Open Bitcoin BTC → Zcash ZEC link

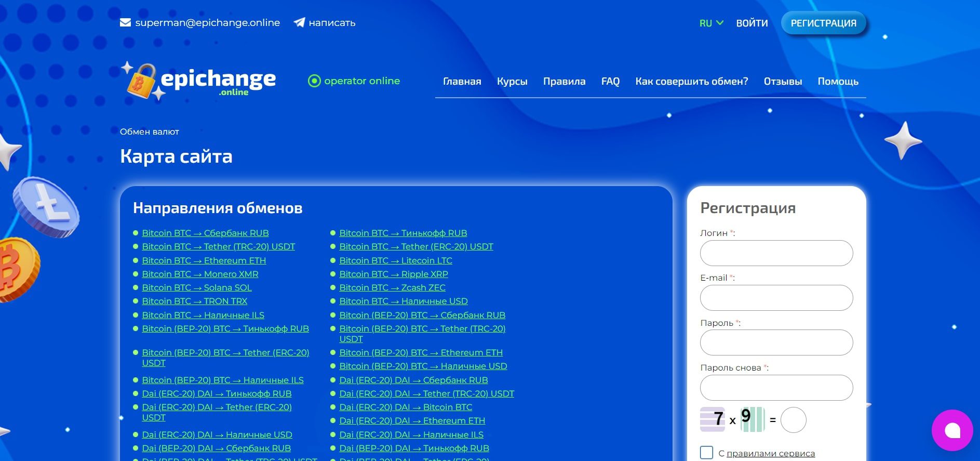click(392, 287)
